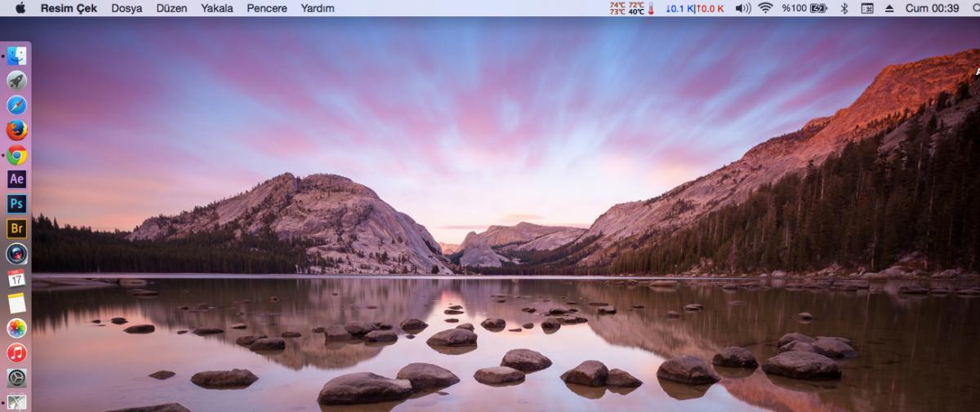Image resolution: width=980 pixels, height=412 pixels.
Task: Launch Adobe After Effects (Ae) icon
Action: [x=16, y=179]
